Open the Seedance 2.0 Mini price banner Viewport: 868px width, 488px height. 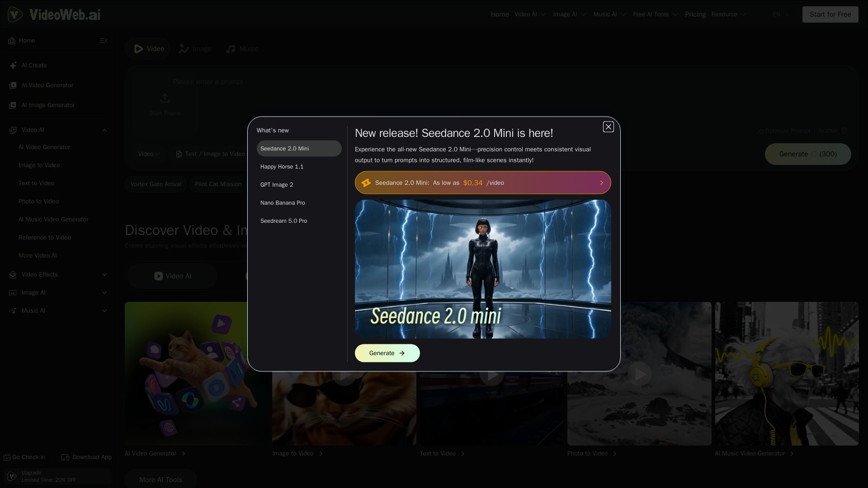[x=482, y=183]
